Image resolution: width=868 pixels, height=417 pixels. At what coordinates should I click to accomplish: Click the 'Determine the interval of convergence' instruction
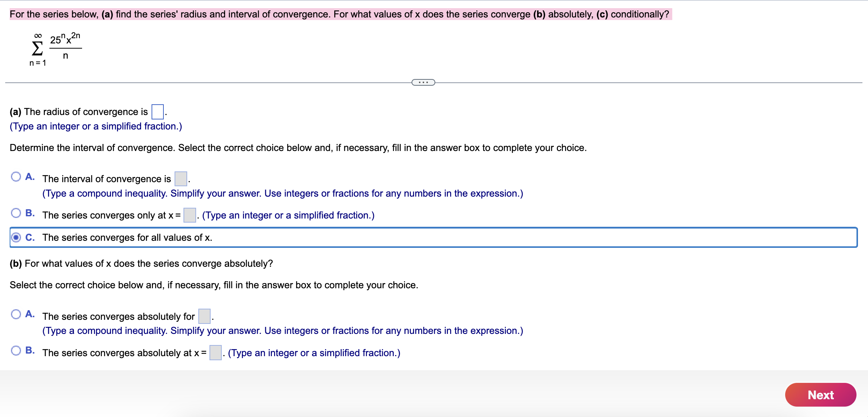point(298,148)
